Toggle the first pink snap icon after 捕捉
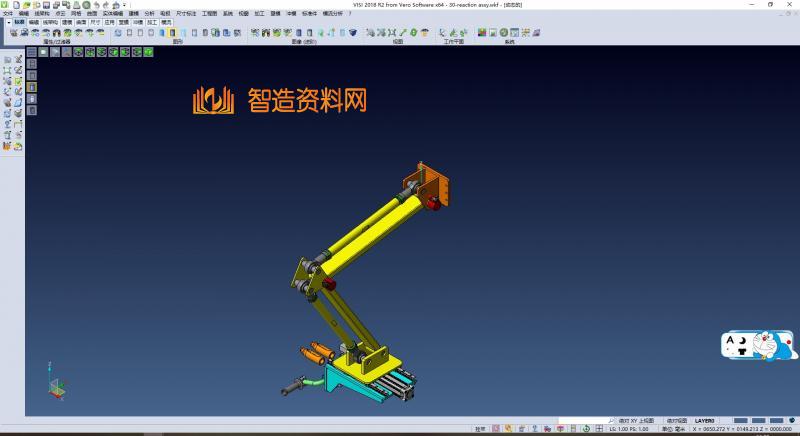This screenshot has height=436, width=800. (x=496, y=429)
